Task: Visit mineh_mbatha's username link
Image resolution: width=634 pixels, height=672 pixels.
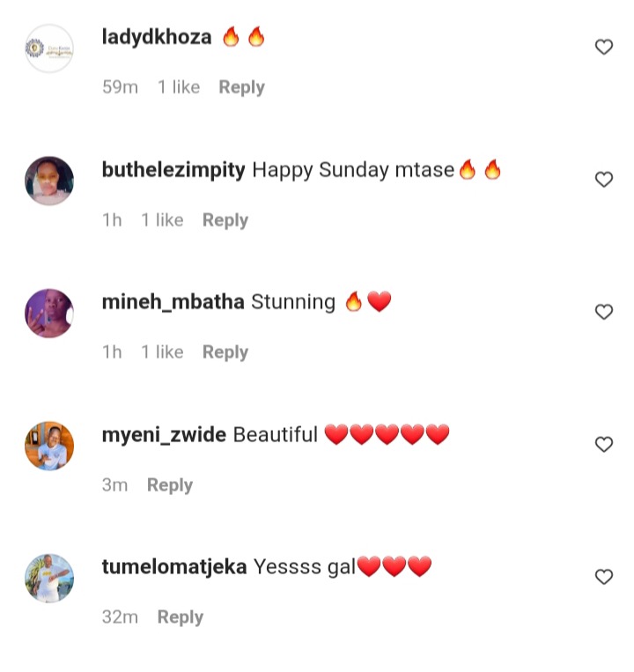Action: [173, 302]
